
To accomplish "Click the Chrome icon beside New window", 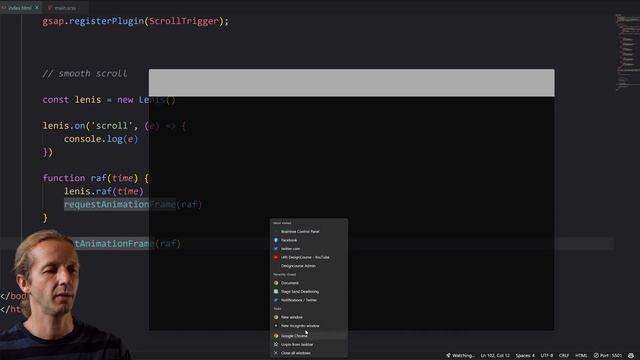I will click(x=276, y=317).
